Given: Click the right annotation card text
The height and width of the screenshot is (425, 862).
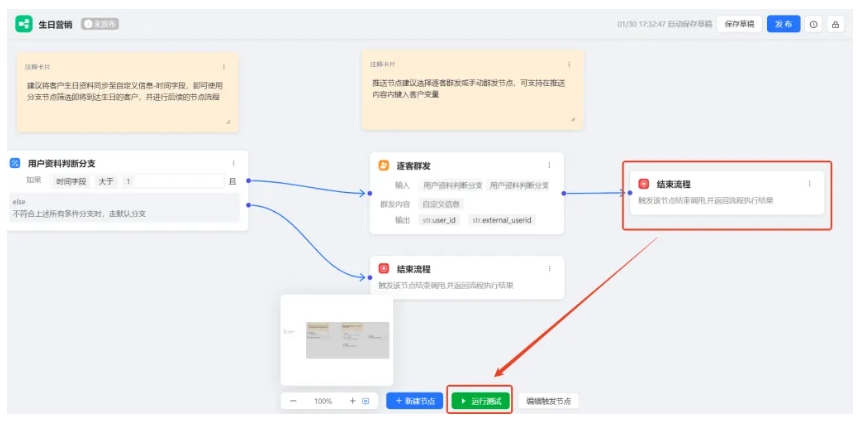Looking at the screenshot, I should click(469, 89).
